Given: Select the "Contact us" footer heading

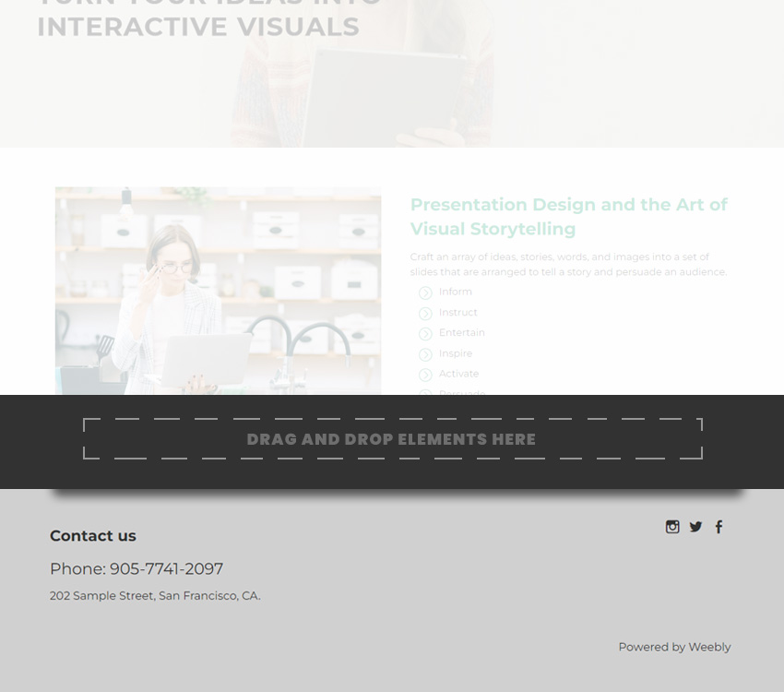Looking at the screenshot, I should 93,536.
